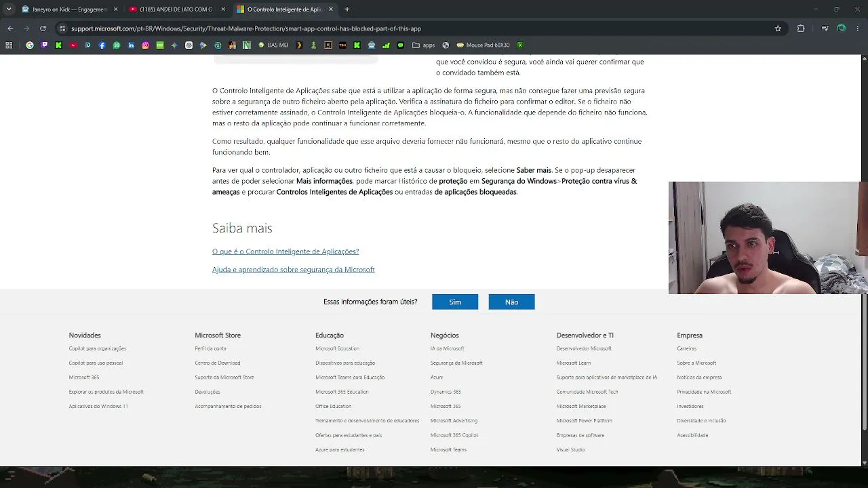The image size is (868, 488).
Task: Open the Dynamics 365 footer link
Action: [446, 392]
